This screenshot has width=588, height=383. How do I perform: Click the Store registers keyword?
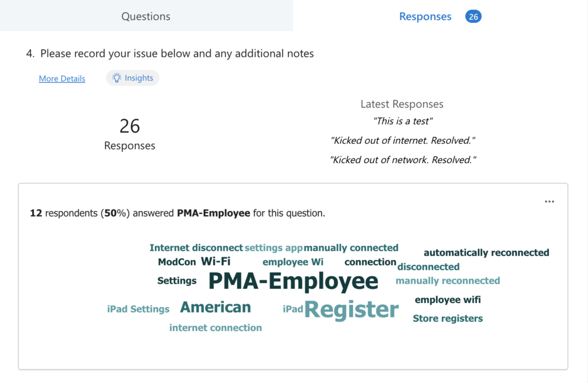(x=448, y=318)
